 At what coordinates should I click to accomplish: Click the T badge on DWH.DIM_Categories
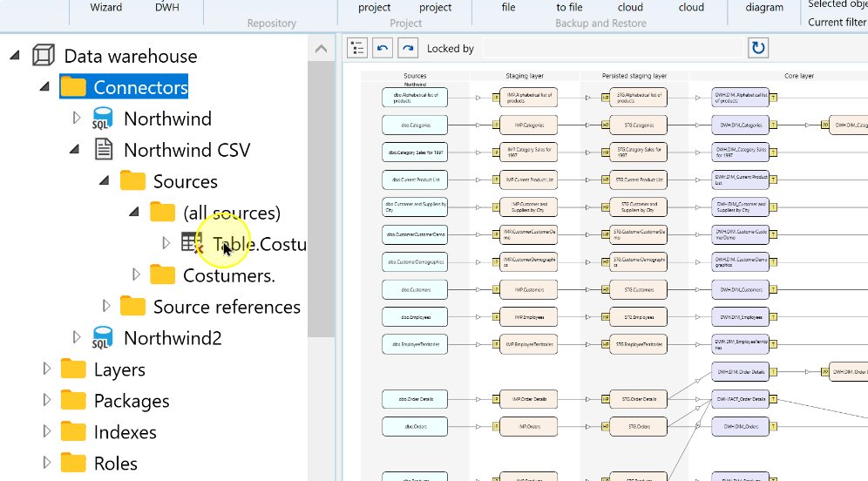pos(773,125)
